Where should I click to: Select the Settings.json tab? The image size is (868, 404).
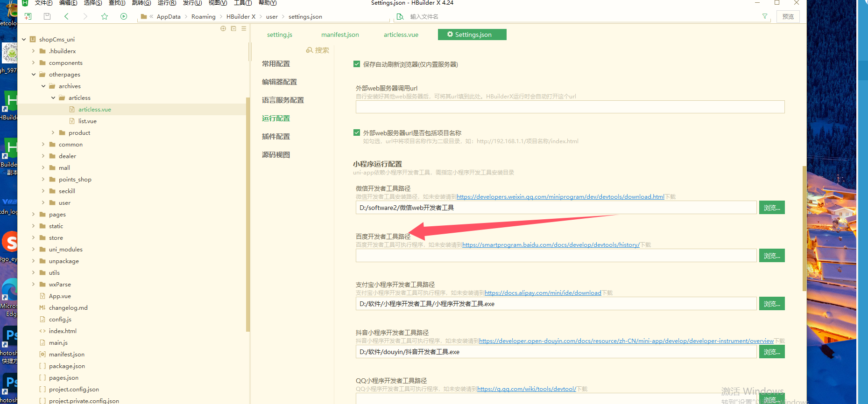click(x=472, y=35)
